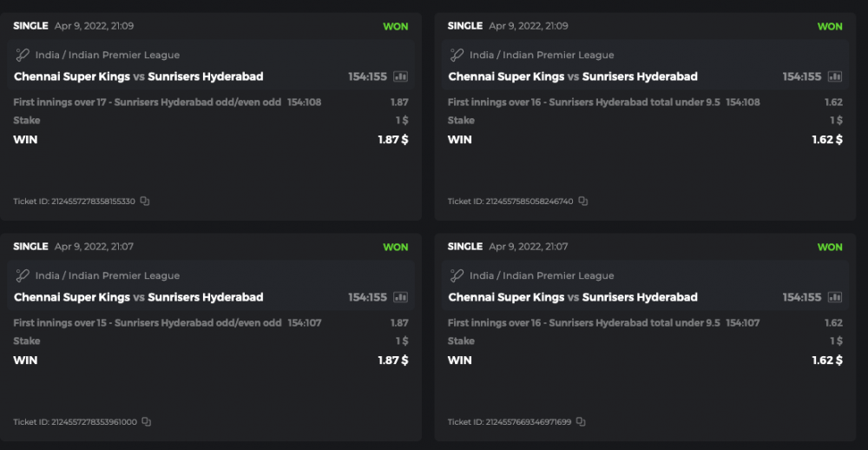Click the 1.62 $ win amount in 21:07 card

826,361
